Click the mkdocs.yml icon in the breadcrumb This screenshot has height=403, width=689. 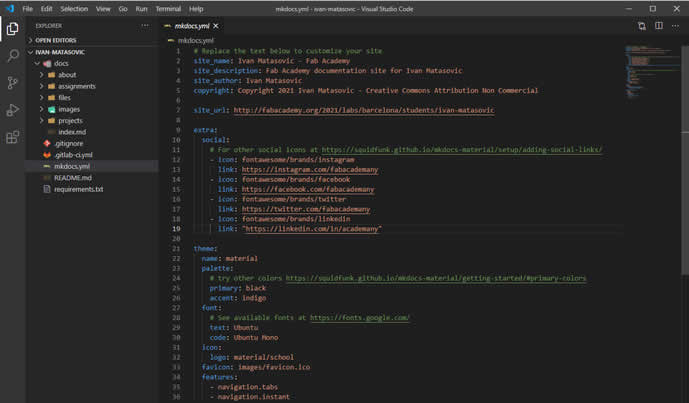(171, 40)
